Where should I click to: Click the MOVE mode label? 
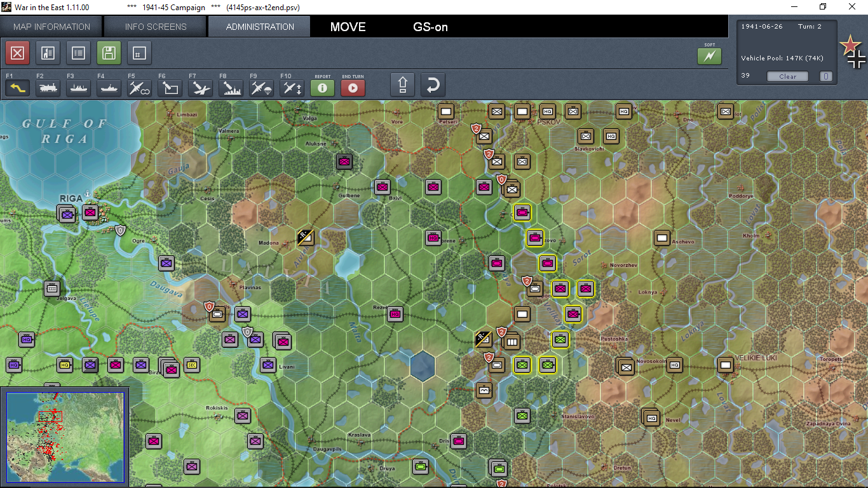click(x=348, y=27)
